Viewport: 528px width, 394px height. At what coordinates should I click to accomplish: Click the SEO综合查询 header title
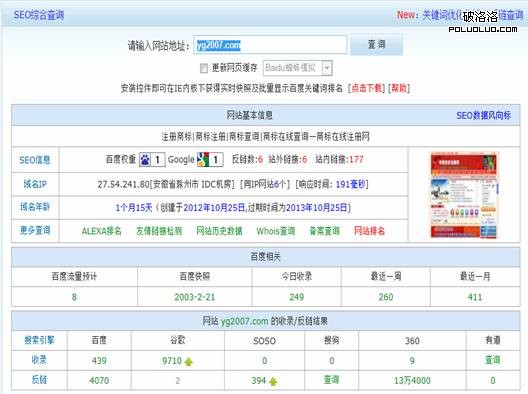pos(39,15)
